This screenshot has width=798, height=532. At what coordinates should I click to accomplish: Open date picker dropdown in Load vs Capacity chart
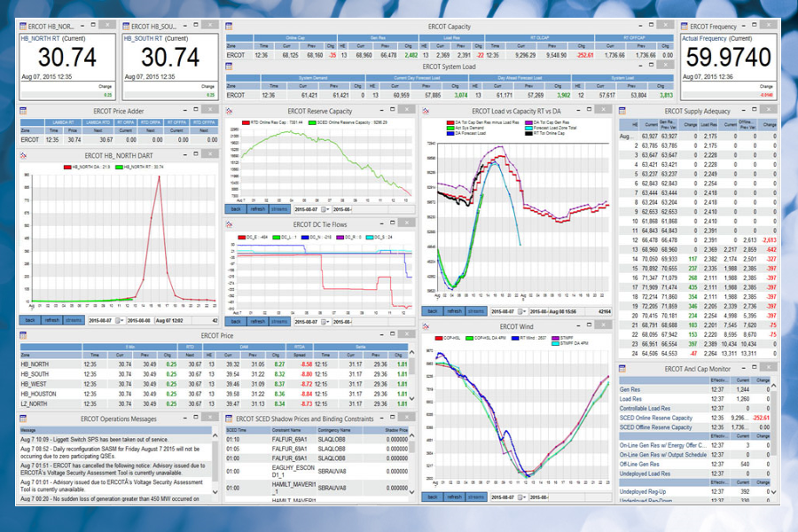click(x=522, y=311)
